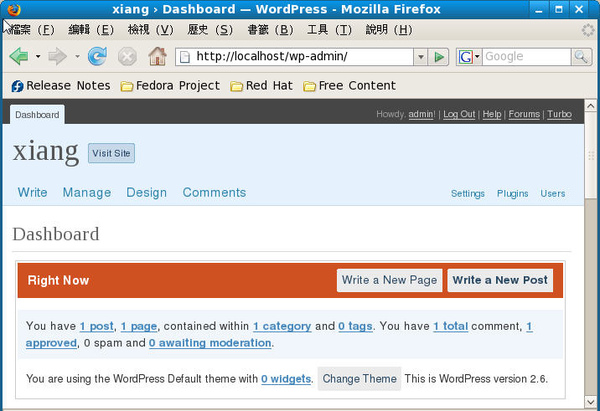This screenshot has height=411, width=600.
Task: Open the Forums link
Action: click(524, 114)
